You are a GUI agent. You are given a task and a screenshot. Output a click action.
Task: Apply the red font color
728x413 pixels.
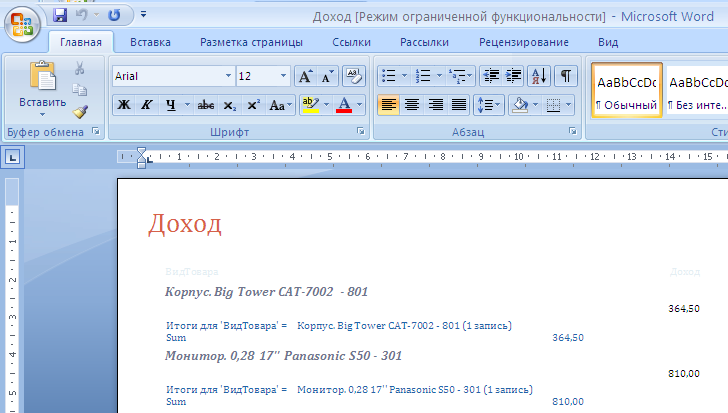[x=344, y=105]
